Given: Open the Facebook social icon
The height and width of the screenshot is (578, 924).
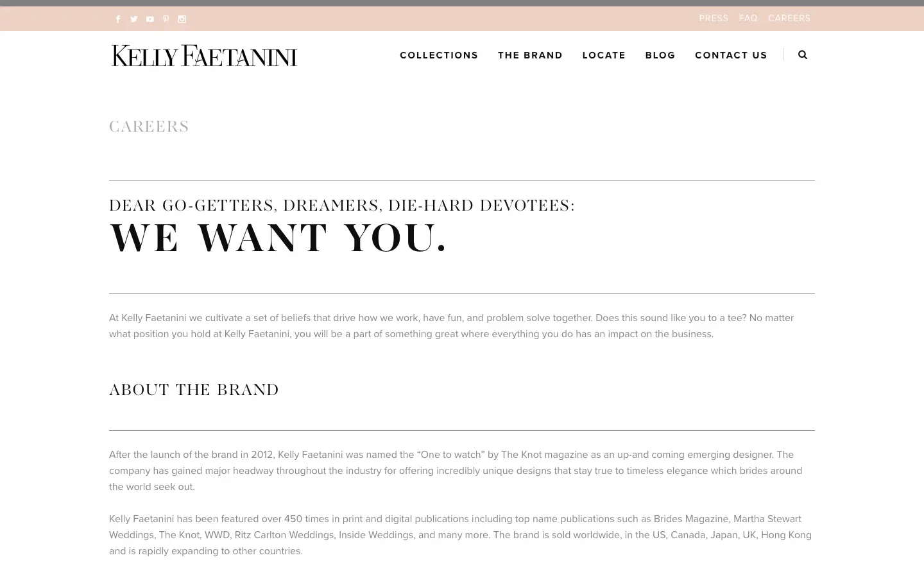Looking at the screenshot, I should point(118,19).
